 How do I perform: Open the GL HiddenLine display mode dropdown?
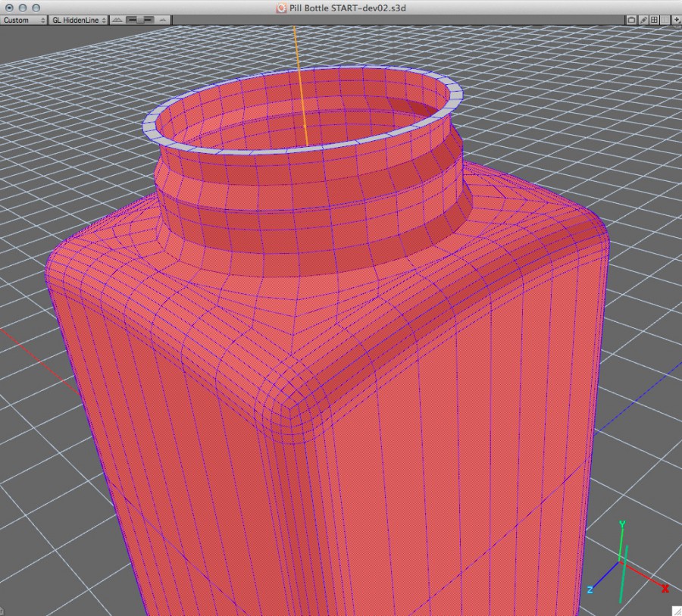tap(76, 20)
